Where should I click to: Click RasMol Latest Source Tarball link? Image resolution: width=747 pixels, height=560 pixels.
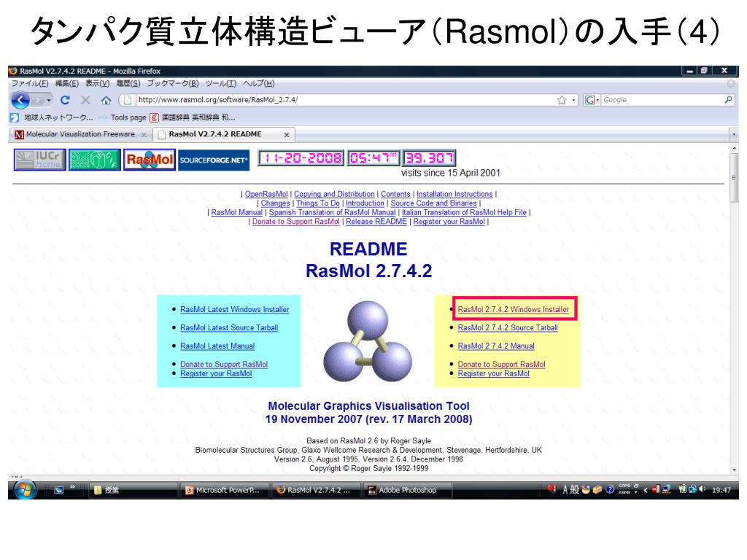coord(229,328)
